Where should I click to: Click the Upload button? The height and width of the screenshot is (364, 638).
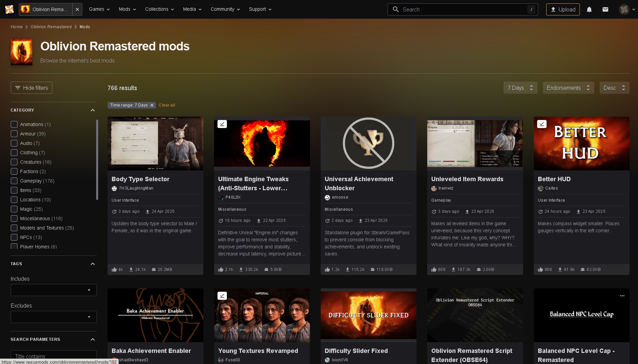point(563,9)
